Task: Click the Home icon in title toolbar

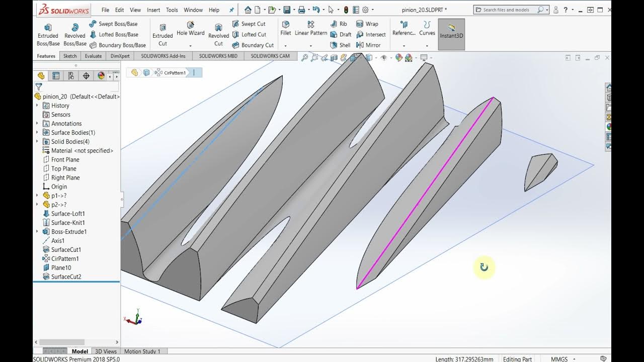Action: (248, 10)
